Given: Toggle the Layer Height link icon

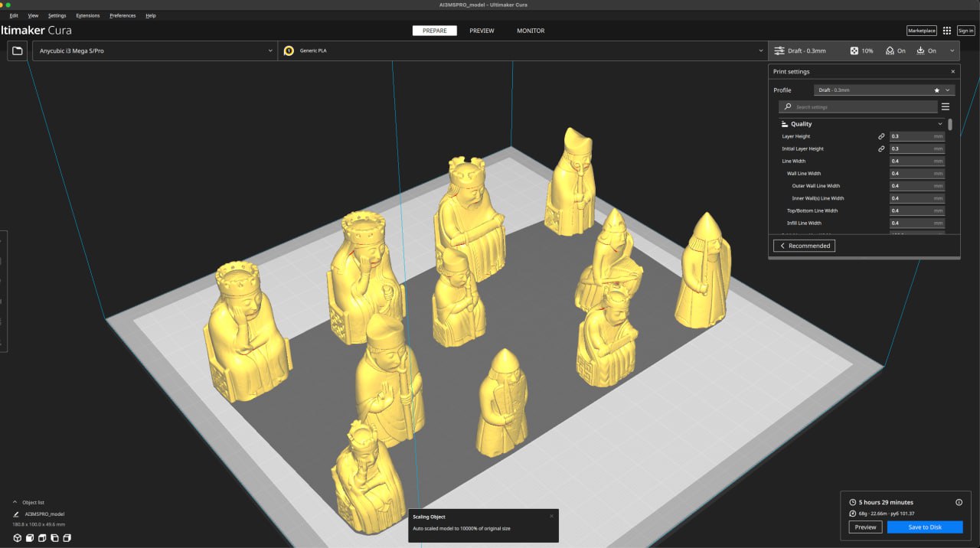Looking at the screenshot, I should click(881, 136).
